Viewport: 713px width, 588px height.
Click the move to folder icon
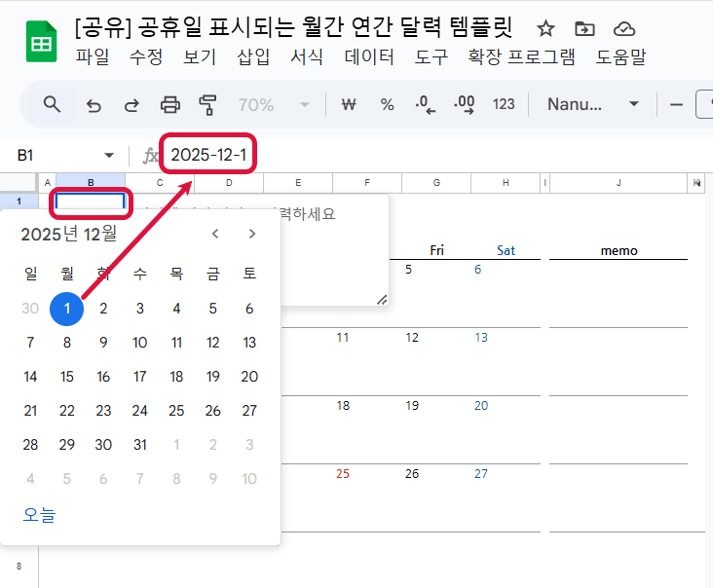(x=584, y=28)
